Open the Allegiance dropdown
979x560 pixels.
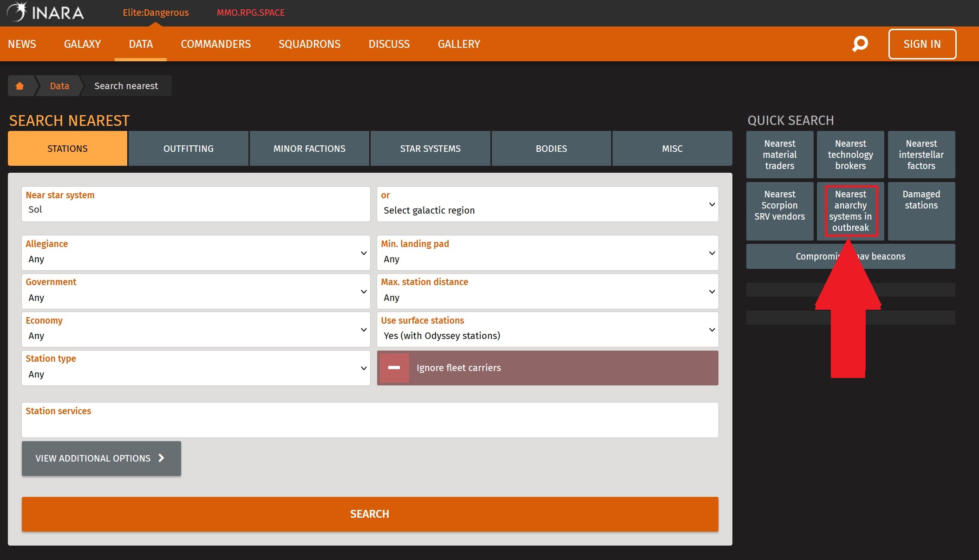pos(196,253)
